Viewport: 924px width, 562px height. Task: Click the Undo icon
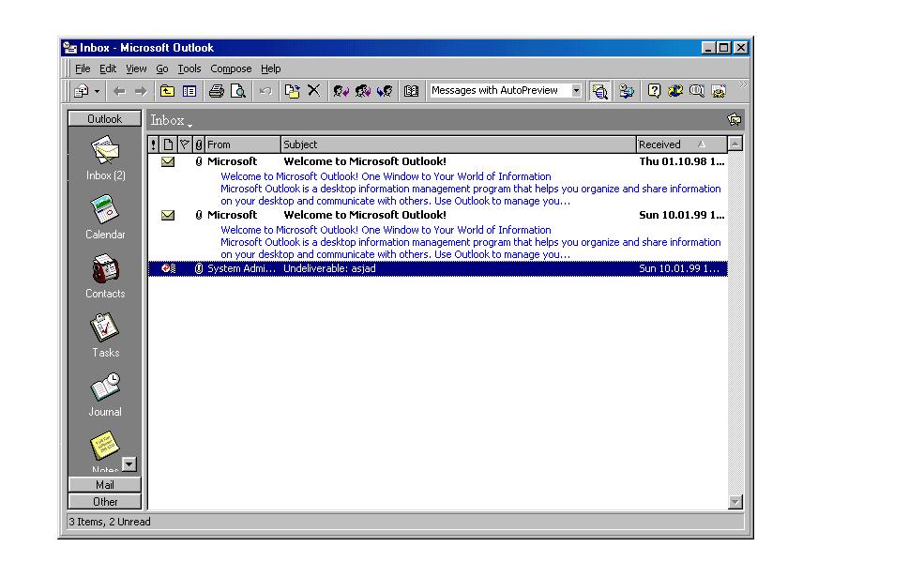click(x=265, y=91)
